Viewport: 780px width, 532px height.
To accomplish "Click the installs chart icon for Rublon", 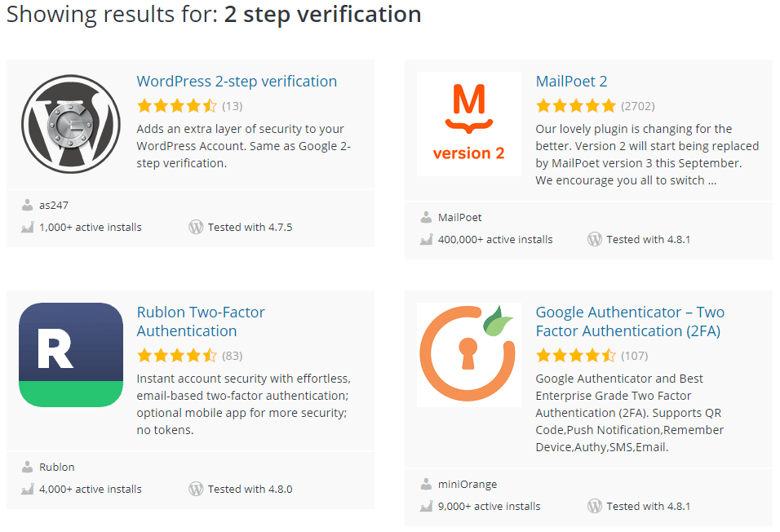I will coord(28,490).
